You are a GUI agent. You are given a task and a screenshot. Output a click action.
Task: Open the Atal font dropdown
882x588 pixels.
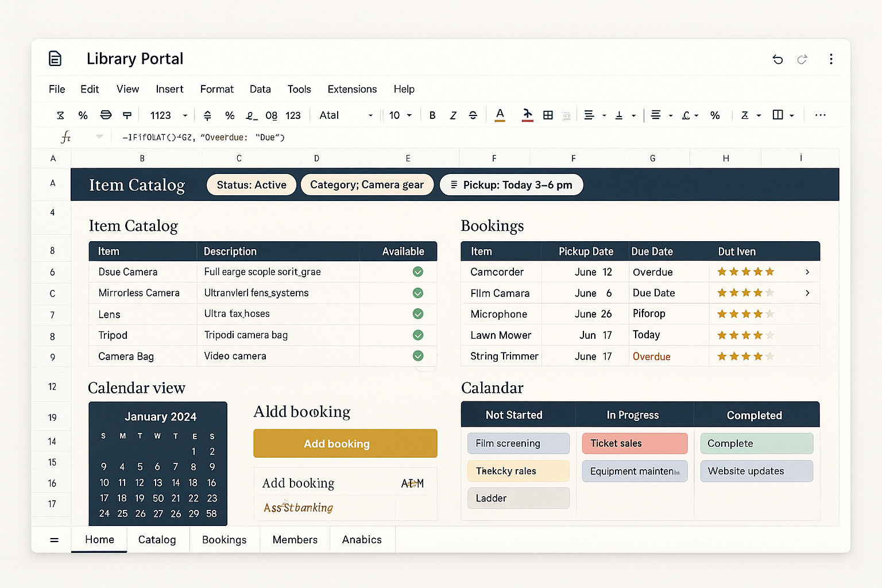point(346,115)
